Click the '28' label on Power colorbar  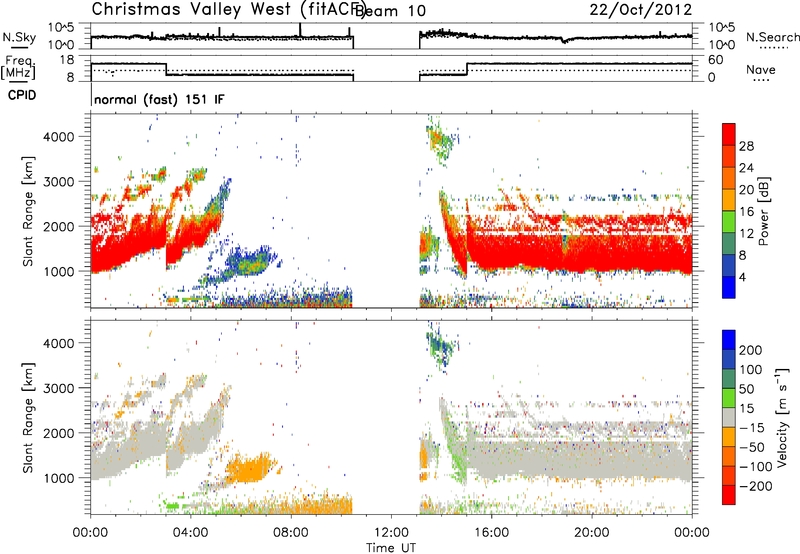746,146
